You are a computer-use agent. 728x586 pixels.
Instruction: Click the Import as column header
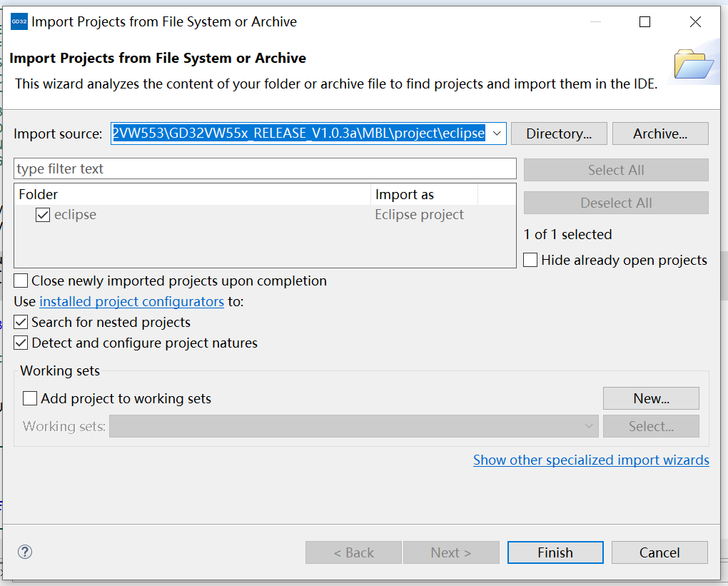coord(425,195)
